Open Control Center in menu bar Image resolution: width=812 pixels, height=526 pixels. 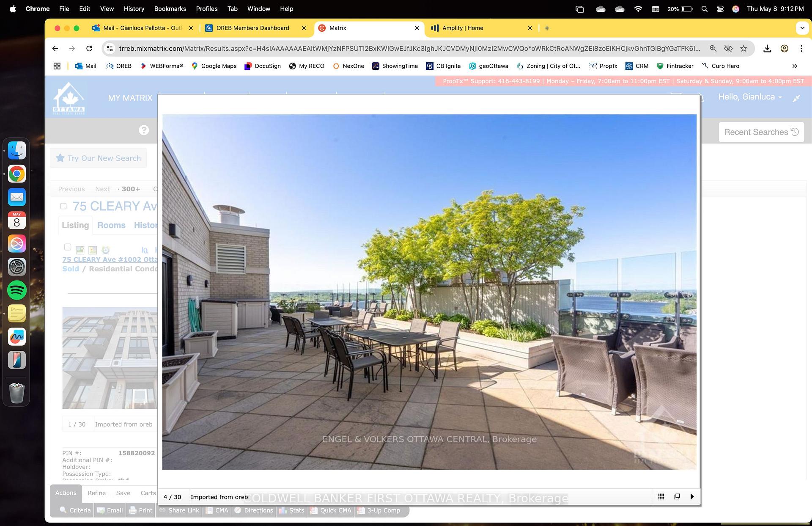click(x=720, y=9)
